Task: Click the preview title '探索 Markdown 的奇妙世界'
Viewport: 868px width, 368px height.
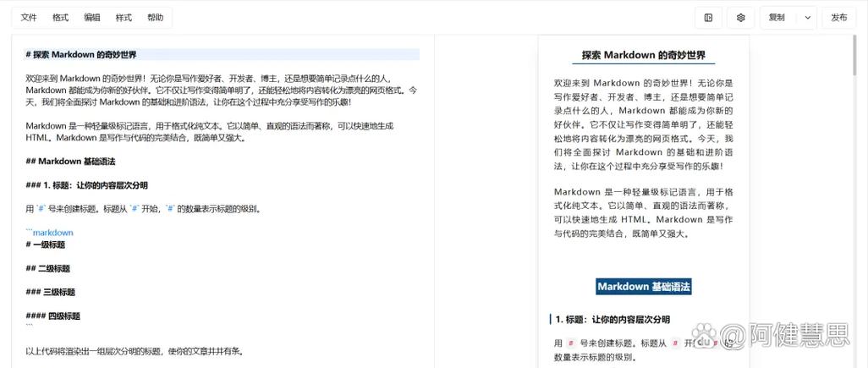Action: [x=643, y=55]
